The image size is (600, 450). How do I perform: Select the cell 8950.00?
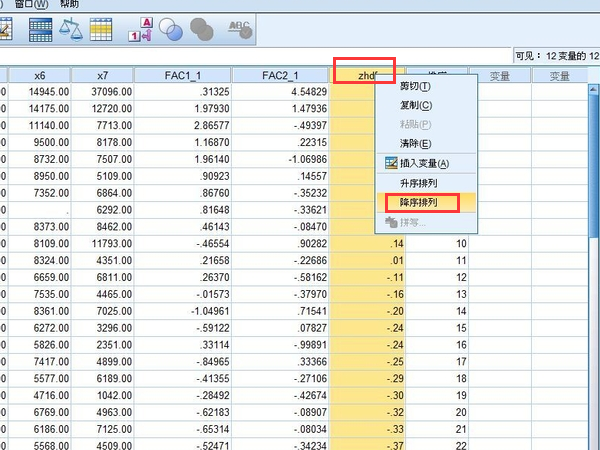coord(40,176)
